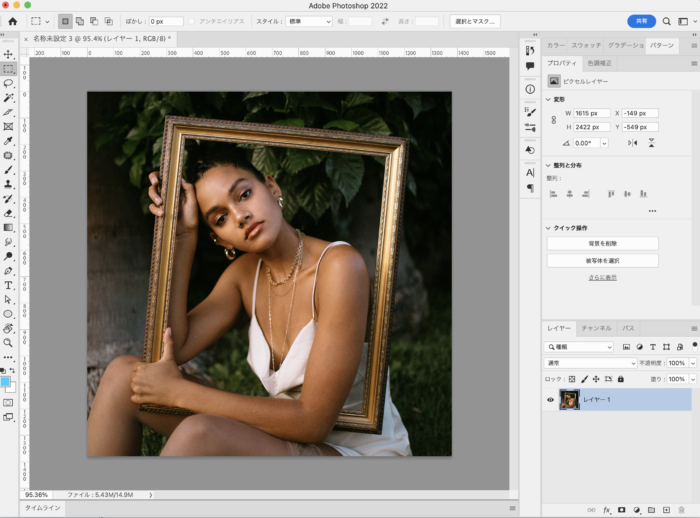This screenshot has width=700, height=518.
Task: Open the Info panel icon
Action: click(x=530, y=89)
